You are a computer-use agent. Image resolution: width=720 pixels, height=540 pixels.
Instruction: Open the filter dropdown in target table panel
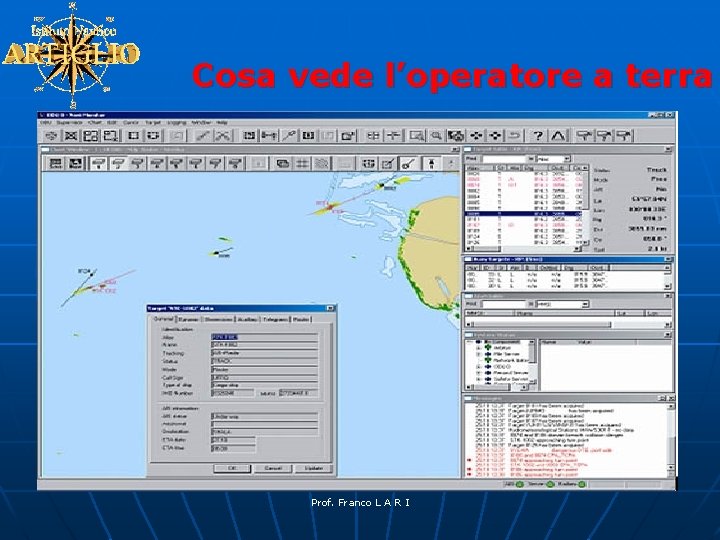[567, 159]
